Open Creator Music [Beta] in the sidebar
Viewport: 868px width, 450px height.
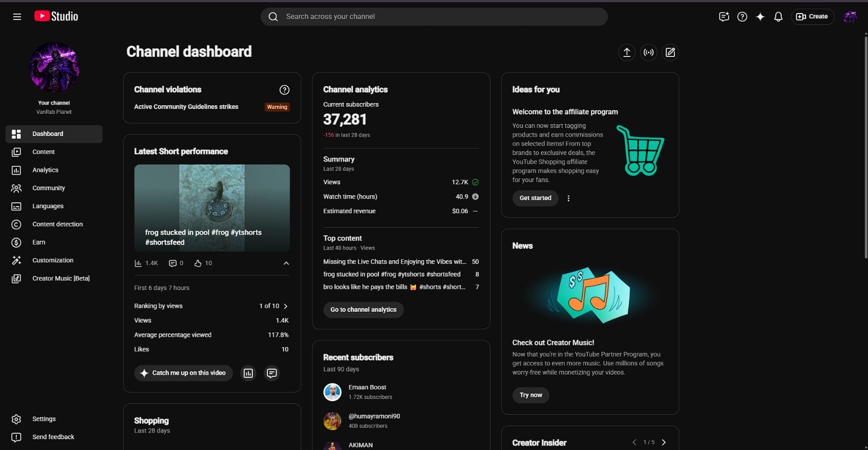54,279
